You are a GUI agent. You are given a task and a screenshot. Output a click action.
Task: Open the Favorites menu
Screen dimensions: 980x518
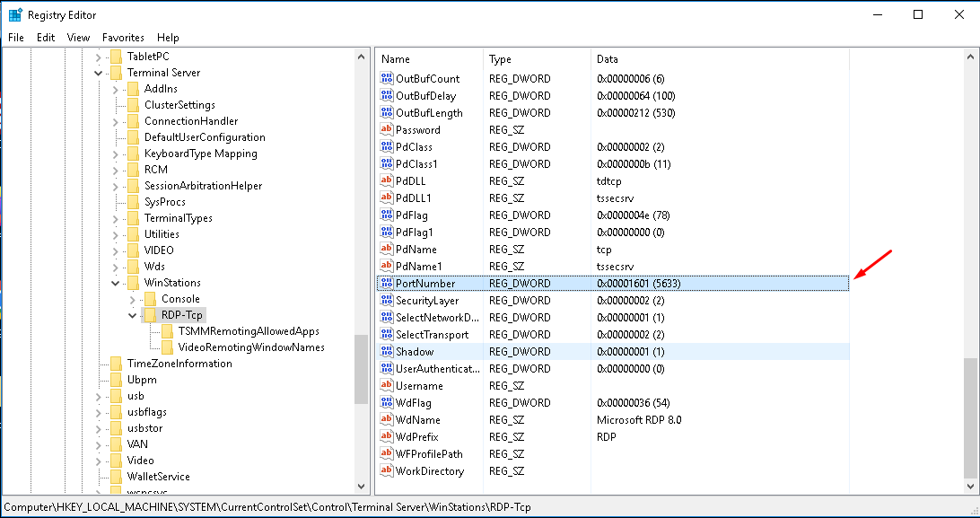click(123, 38)
